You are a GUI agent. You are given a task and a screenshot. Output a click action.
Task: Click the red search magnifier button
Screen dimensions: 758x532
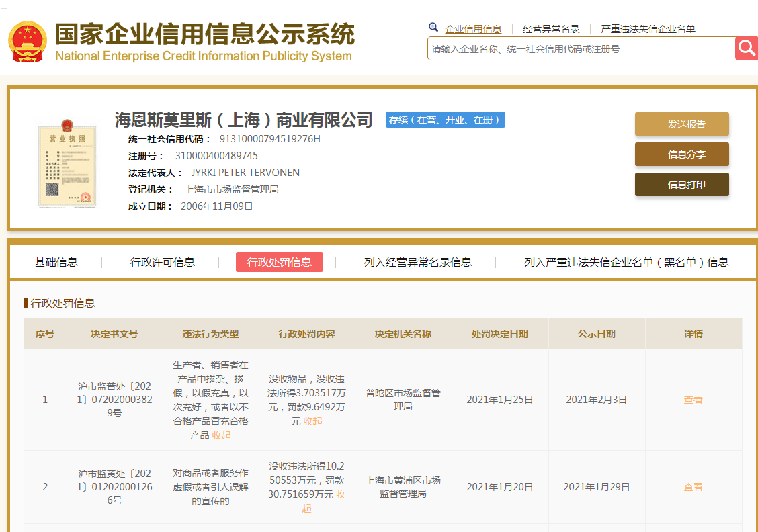tap(747, 48)
